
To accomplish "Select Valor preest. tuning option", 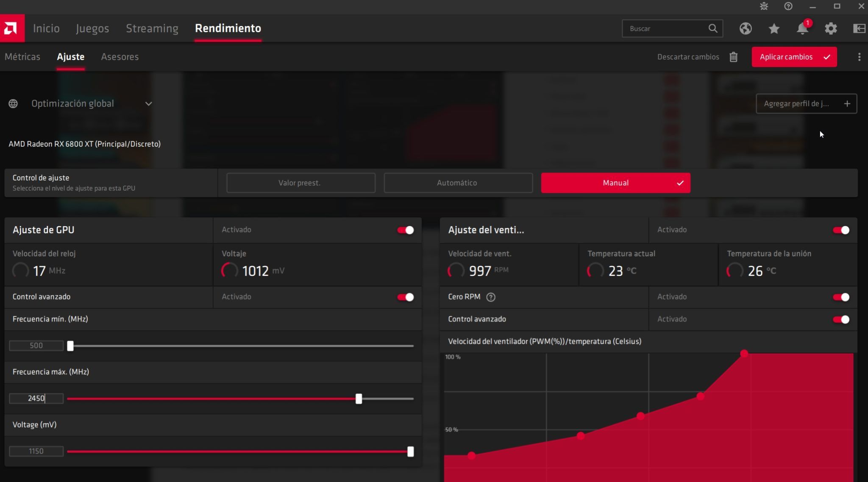I will [301, 183].
